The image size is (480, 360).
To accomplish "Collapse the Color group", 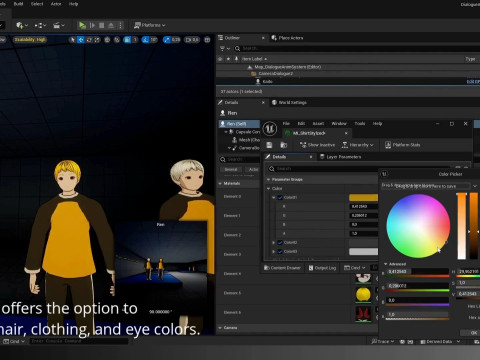I will [268, 189].
